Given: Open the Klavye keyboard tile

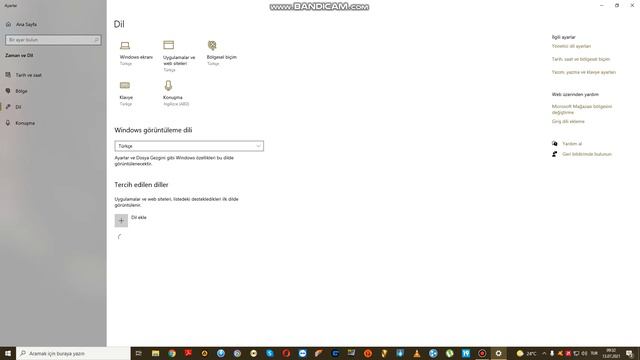Looking at the screenshot, I should [x=126, y=94].
